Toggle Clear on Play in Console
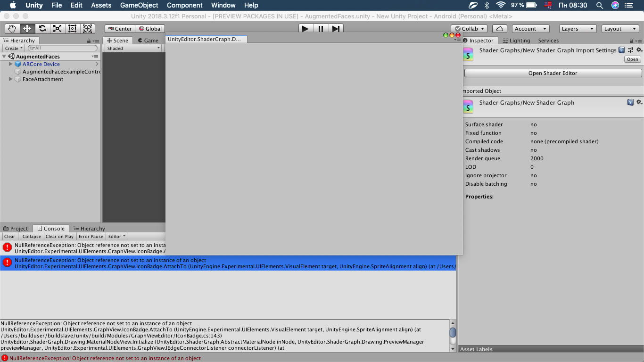 click(59, 237)
